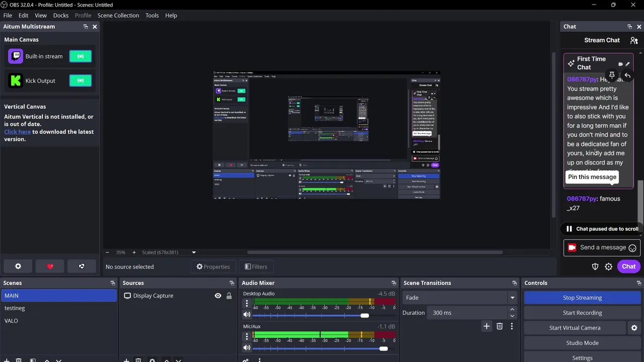Image resolution: width=644 pixels, height=362 pixels.
Task: Click red camera icon in message box
Action: point(572,247)
